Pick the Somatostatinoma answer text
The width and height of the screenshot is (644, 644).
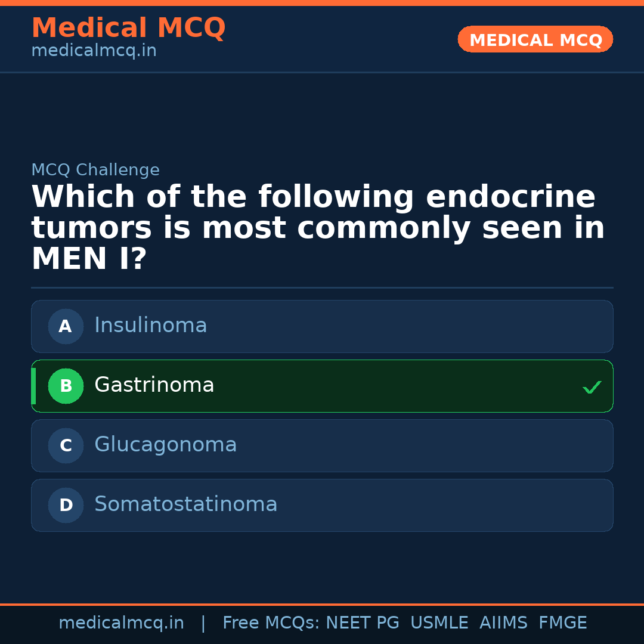185,504
